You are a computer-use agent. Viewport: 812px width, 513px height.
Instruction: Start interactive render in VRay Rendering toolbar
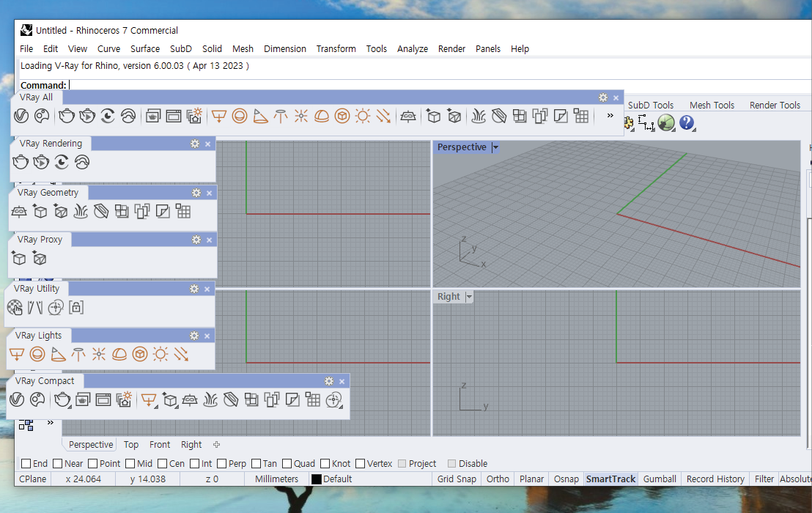[41, 162]
